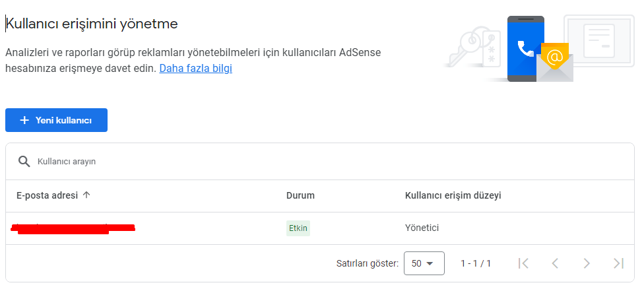644x293 pixels.
Task: Go to first page arrow icon
Action: (x=523, y=263)
